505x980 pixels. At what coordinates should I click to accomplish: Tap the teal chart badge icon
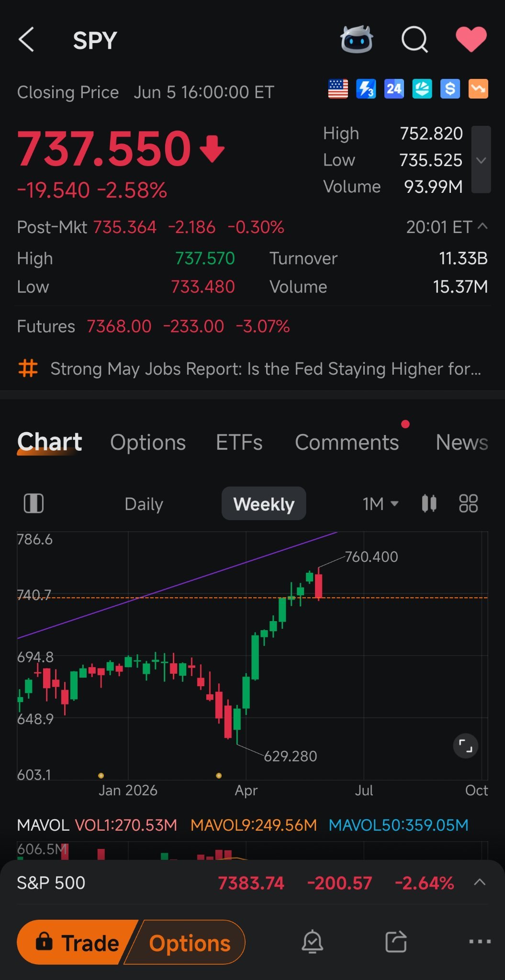coord(422,89)
